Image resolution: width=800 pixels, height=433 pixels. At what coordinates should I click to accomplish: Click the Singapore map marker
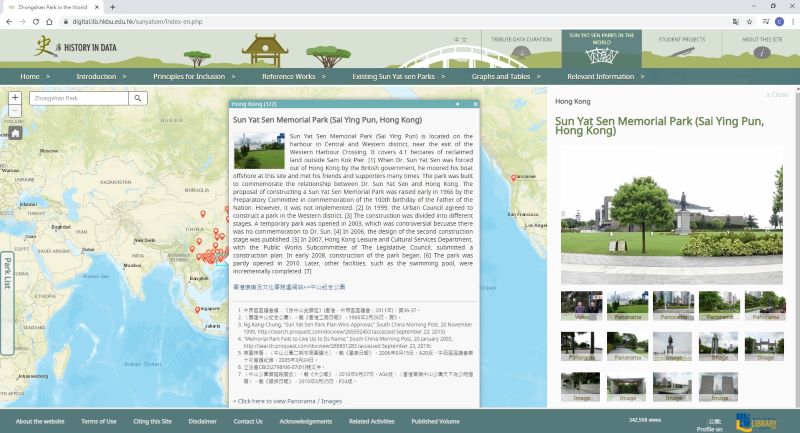[x=197, y=310]
